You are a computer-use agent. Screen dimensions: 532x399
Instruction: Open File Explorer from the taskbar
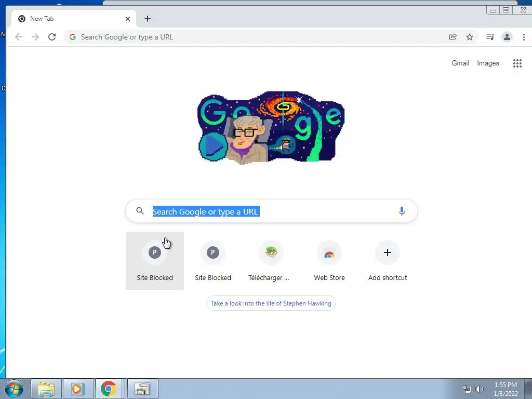(x=46, y=389)
